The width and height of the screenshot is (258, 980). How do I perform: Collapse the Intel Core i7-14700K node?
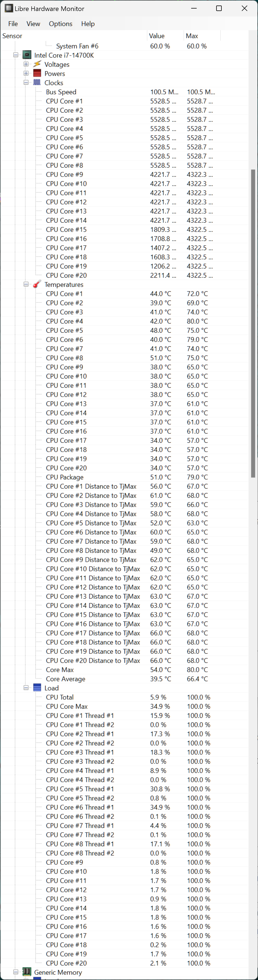[16, 55]
